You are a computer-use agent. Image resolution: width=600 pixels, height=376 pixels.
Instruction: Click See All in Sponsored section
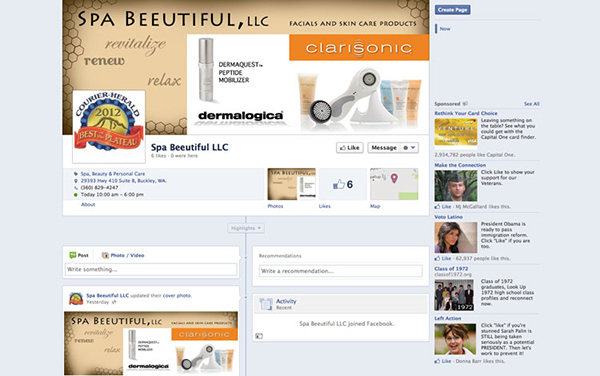(x=532, y=104)
